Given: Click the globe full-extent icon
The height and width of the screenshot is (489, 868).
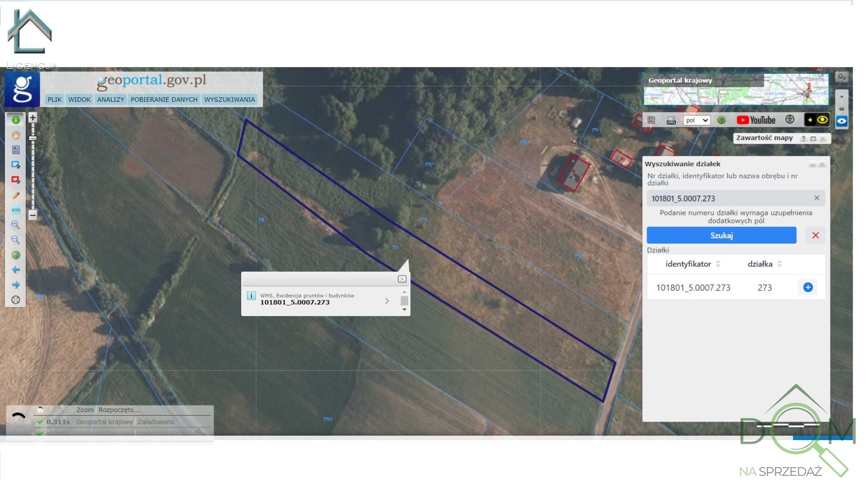Looking at the screenshot, I should pyautogui.click(x=16, y=255).
